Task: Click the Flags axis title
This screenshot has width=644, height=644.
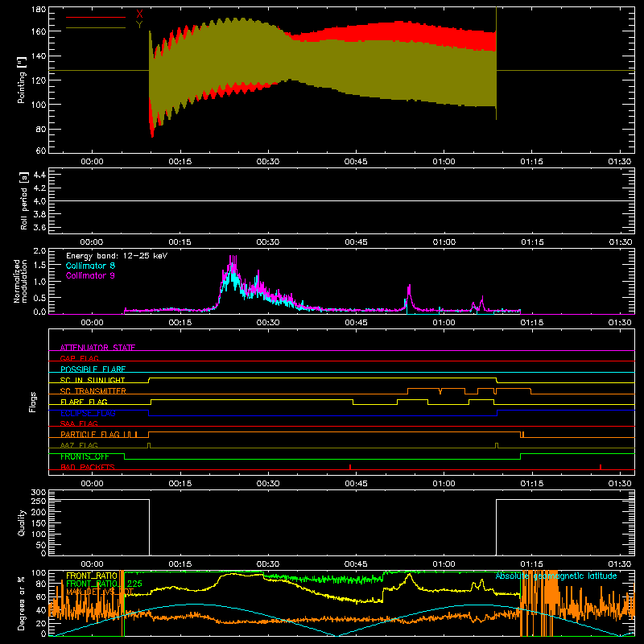Action: (x=33, y=402)
